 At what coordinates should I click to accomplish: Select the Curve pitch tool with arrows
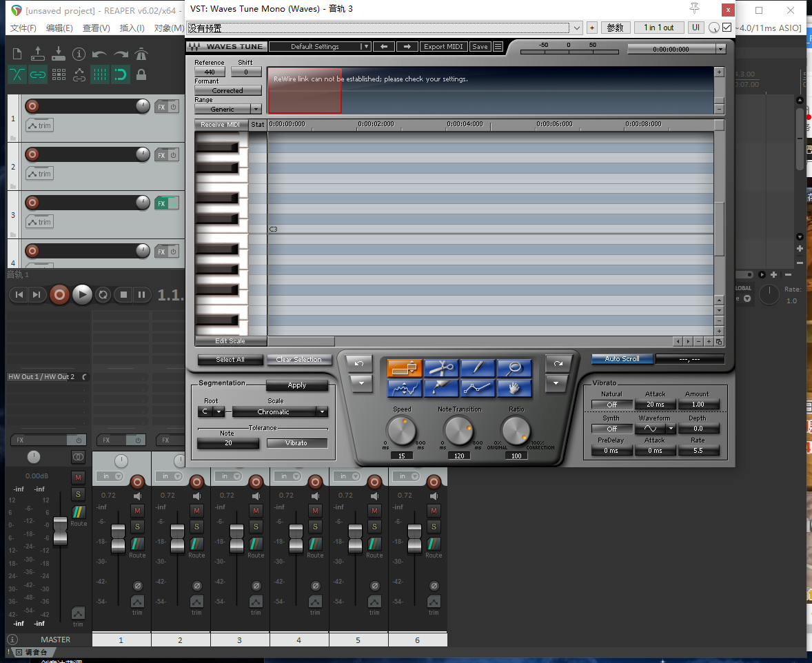(405, 388)
